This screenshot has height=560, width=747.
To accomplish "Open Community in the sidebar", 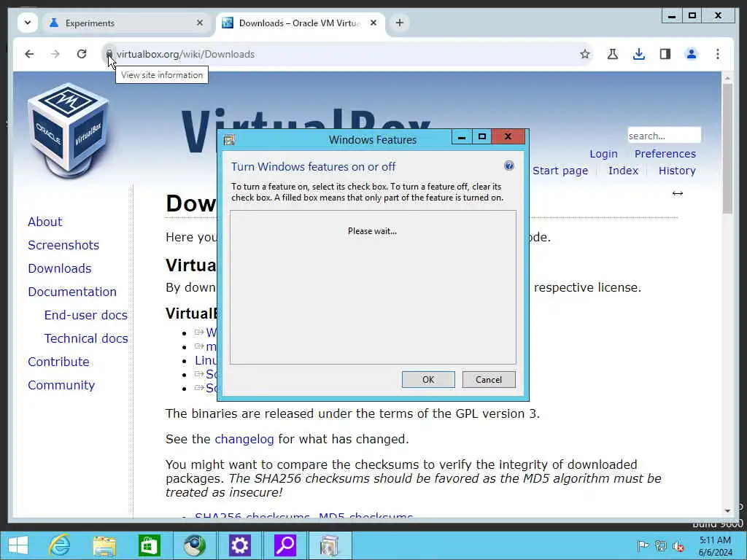I will point(61,385).
